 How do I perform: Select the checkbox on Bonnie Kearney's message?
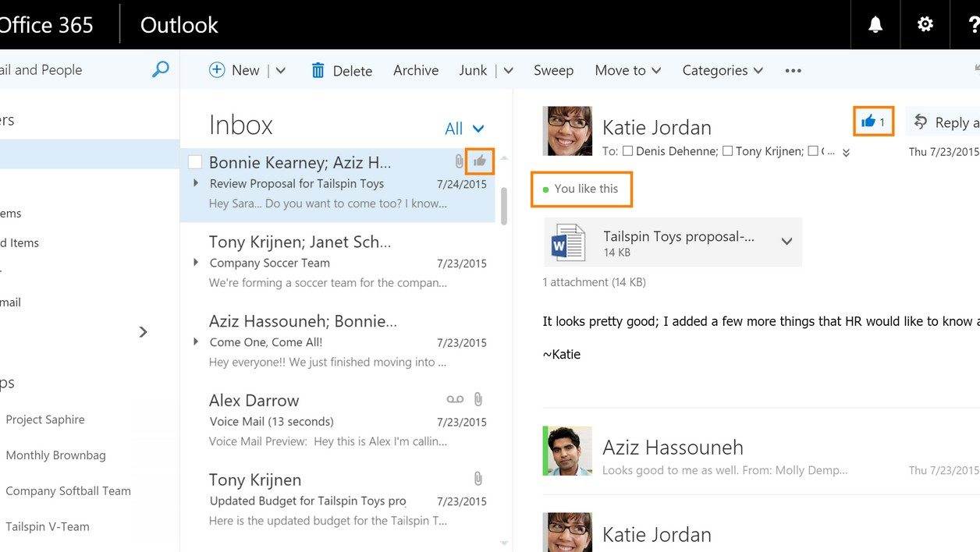195,162
